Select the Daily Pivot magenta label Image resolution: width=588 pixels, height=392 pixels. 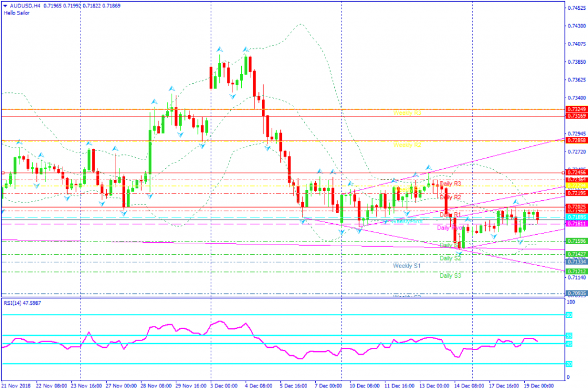pyautogui.click(x=450, y=228)
